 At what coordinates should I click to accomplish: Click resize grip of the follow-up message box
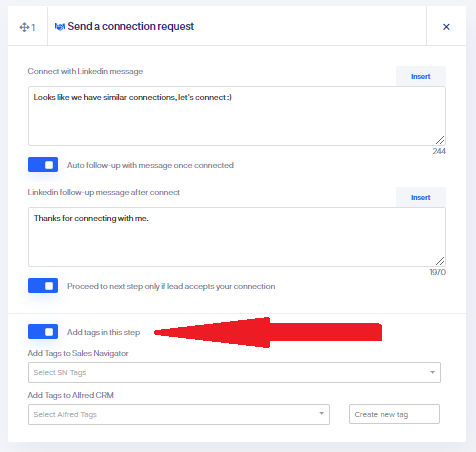point(440,261)
